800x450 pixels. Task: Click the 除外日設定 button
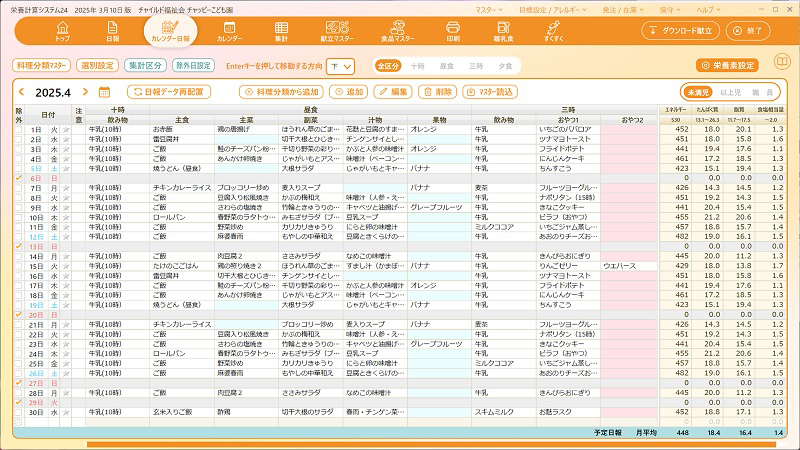tap(193, 65)
